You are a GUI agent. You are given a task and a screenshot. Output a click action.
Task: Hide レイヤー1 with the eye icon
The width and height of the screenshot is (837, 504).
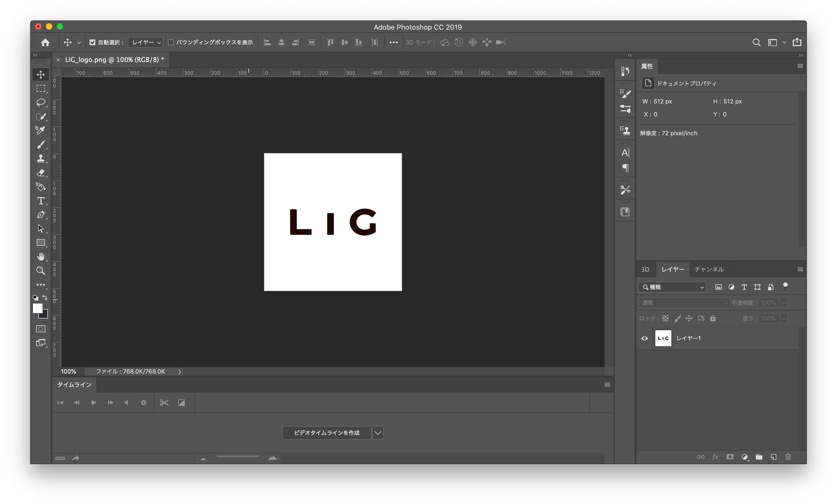coord(644,339)
